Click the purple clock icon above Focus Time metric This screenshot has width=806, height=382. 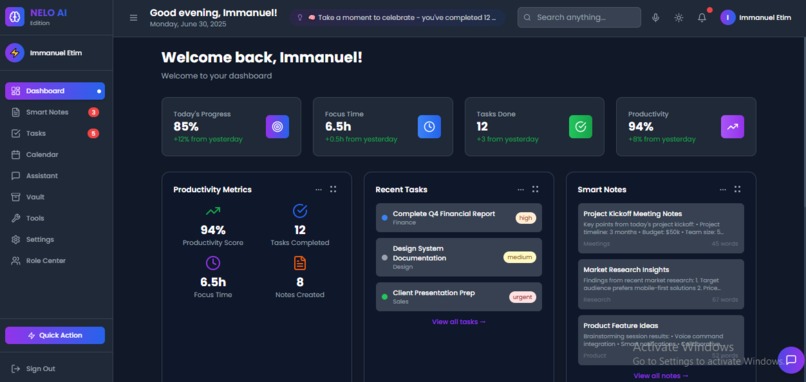click(x=213, y=263)
